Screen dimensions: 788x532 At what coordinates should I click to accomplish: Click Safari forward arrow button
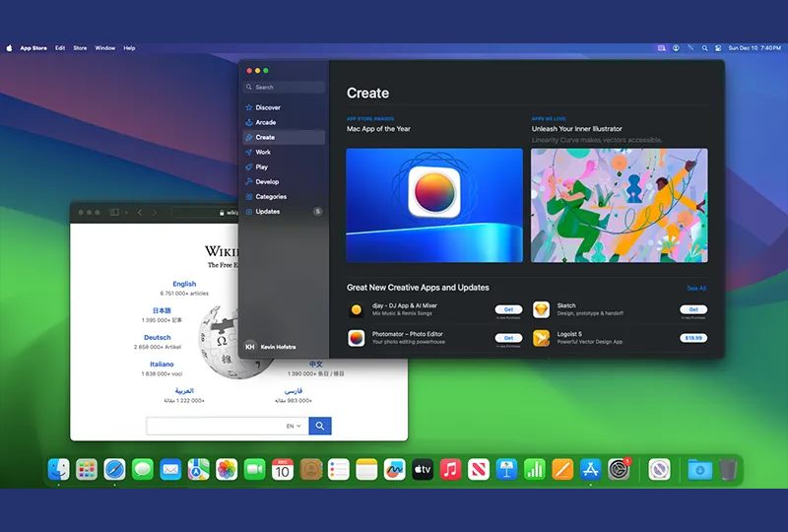[x=155, y=213]
